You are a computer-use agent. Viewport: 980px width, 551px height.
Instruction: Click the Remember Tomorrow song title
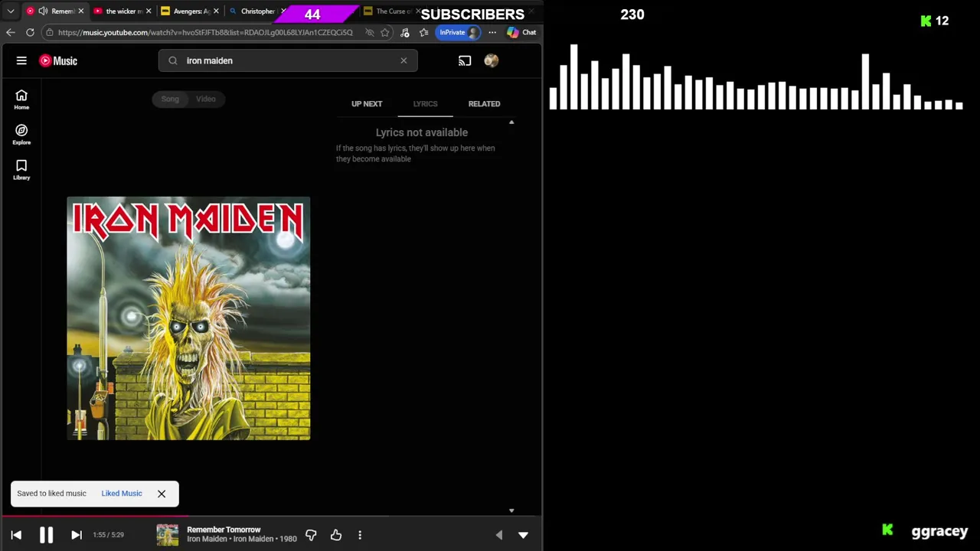tap(224, 530)
